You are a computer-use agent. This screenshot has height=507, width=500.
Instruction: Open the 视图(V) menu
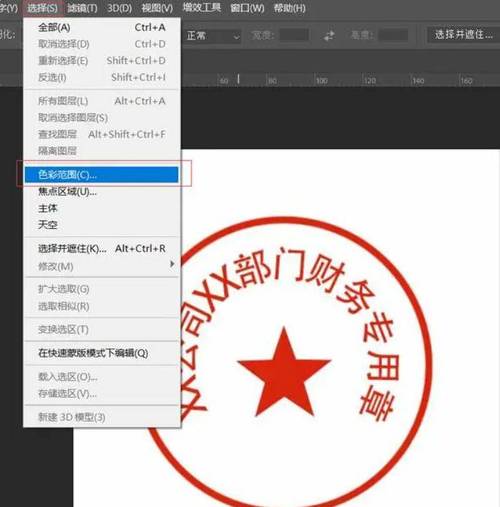[x=157, y=8]
